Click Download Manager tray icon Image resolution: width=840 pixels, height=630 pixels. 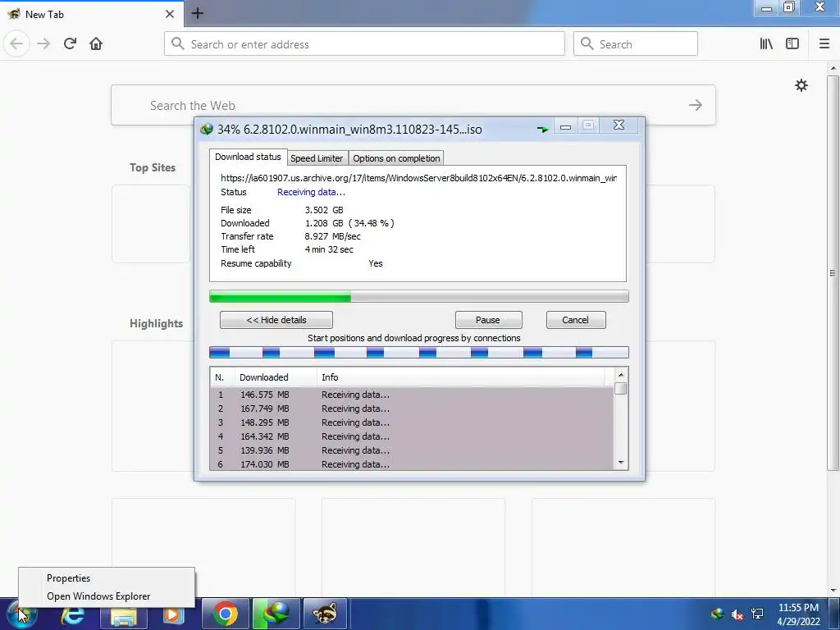pyautogui.click(x=717, y=614)
